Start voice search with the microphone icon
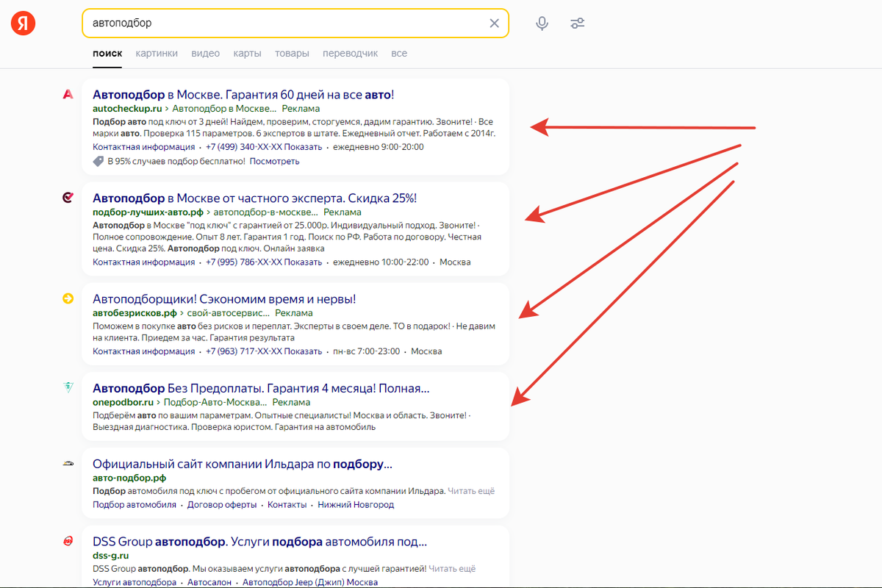 542,24
